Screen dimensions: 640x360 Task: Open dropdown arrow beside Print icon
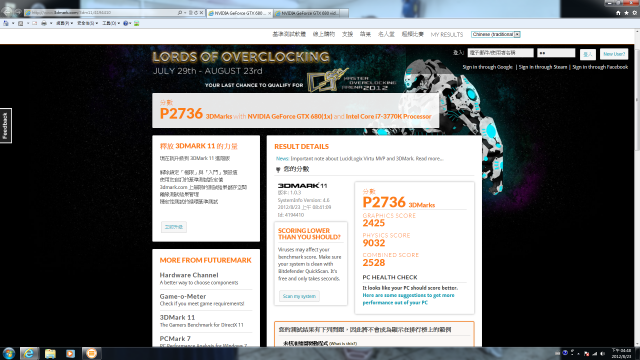click(51, 23)
